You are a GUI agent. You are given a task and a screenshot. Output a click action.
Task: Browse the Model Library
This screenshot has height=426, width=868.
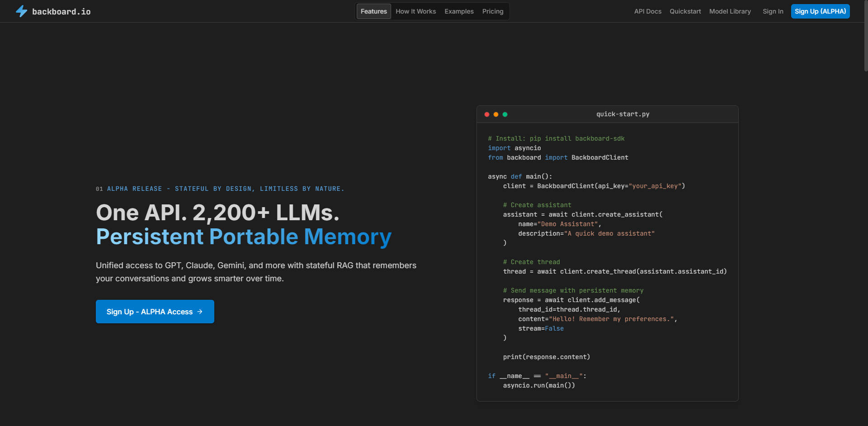730,11
